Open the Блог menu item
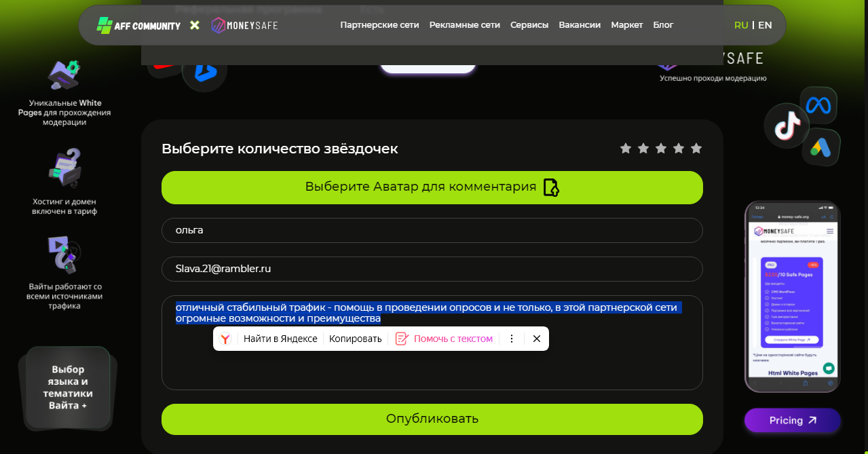The height and width of the screenshot is (454, 868). coord(662,24)
